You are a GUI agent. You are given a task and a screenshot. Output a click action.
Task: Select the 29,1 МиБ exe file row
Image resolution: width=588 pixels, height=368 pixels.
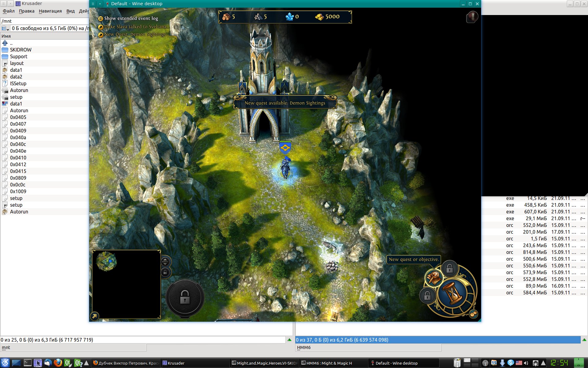click(534, 218)
